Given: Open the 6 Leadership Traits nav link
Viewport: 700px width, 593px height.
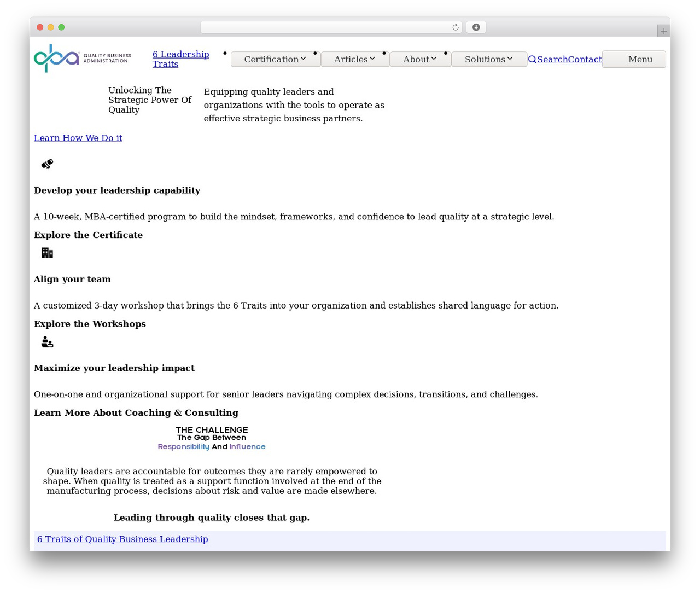Looking at the screenshot, I should (180, 59).
